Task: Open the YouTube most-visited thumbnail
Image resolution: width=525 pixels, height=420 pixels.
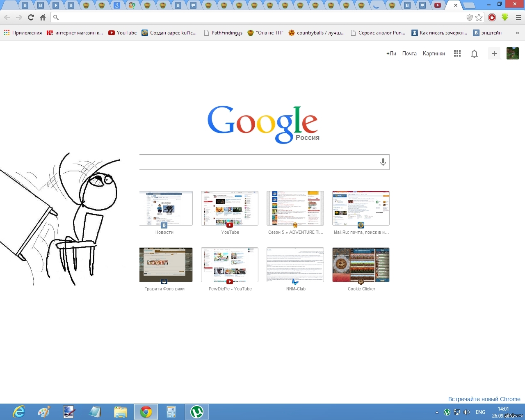Action: 230,208
